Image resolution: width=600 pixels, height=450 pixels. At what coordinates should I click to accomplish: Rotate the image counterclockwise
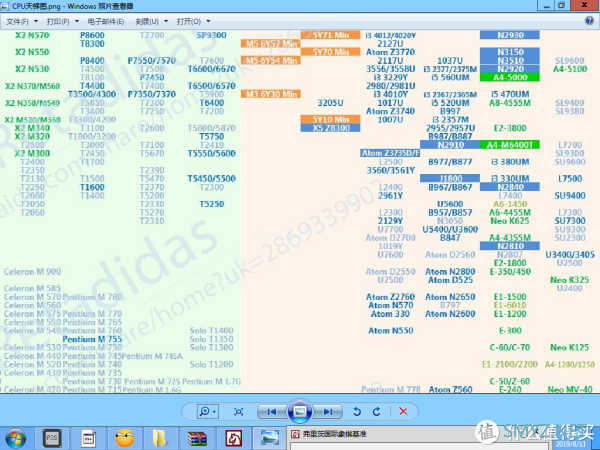357,411
